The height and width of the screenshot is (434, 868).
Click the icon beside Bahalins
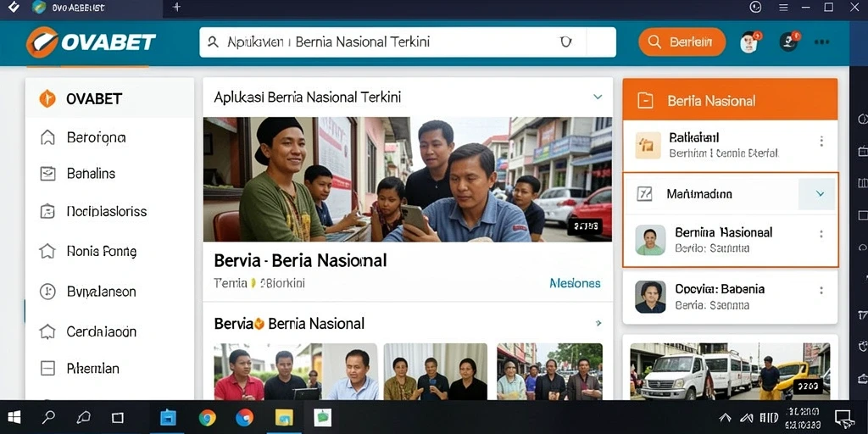(x=47, y=174)
